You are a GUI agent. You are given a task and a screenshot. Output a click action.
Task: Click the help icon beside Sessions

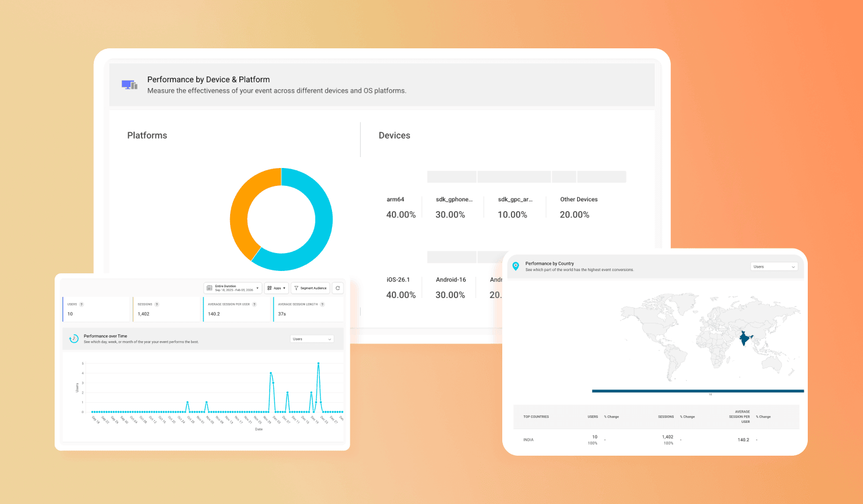click(x=156, y=304)
